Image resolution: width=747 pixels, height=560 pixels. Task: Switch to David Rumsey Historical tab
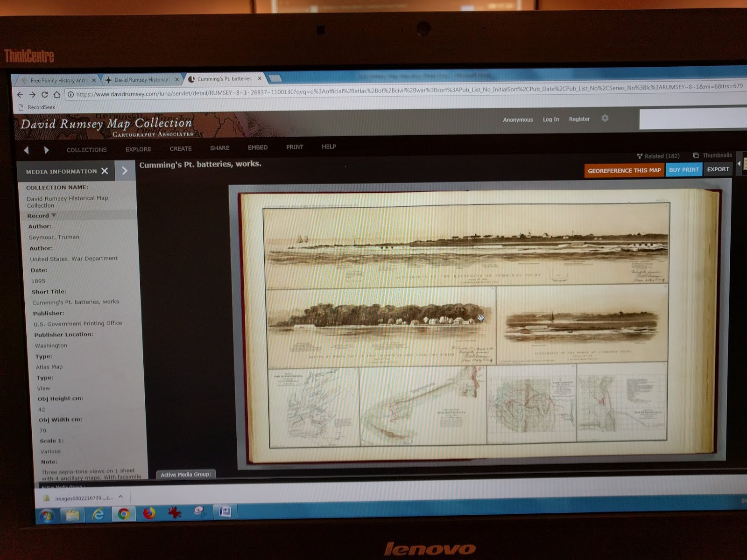coord(141,80)
